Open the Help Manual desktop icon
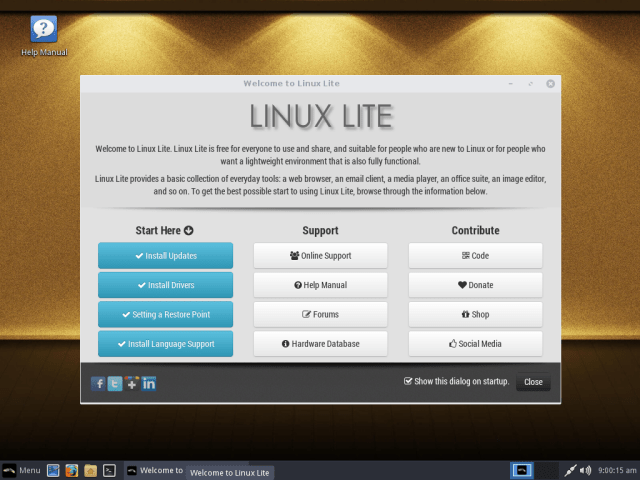This screenshot has width=640, height=480. pos(44,35)
